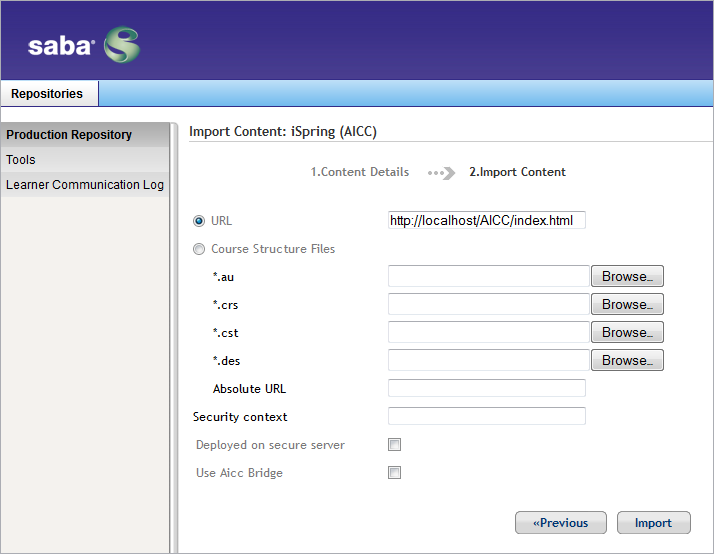714x554 pixels.
Task: Browse for the *.crs file
Action: [627, 304]
